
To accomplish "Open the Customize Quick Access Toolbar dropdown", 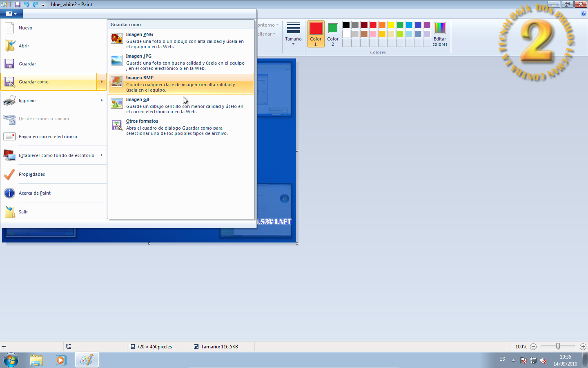I will point(43,4).
